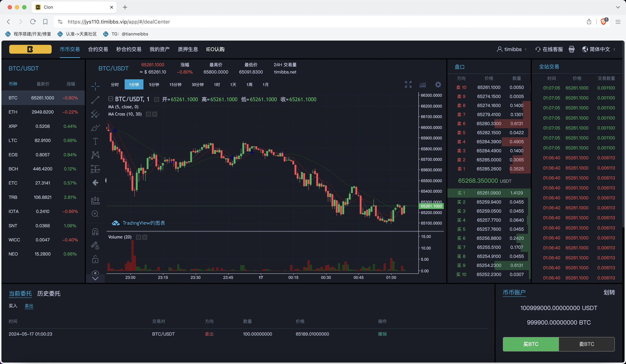Click 撤销 to cancel the sell order

382,334
